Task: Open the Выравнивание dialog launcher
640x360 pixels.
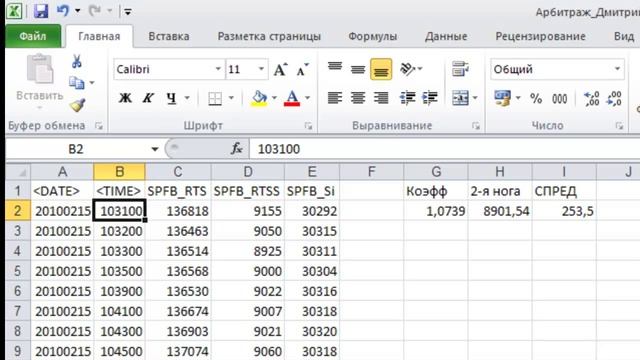Action: [476, 126]
